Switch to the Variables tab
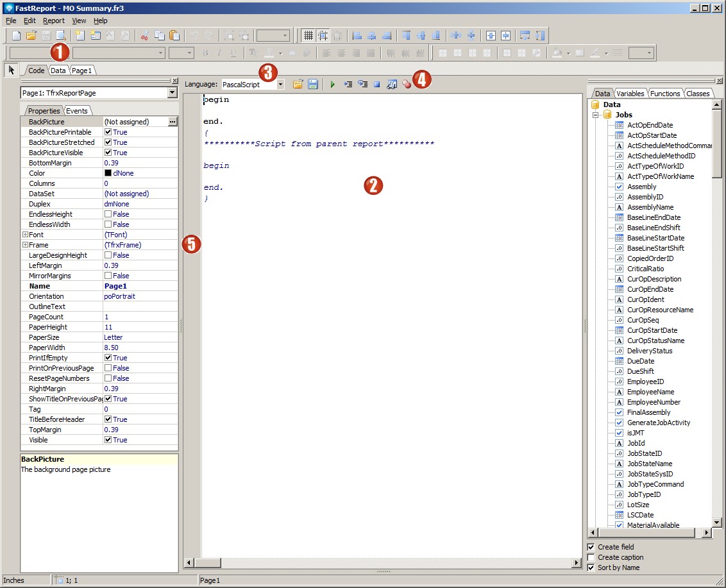The image size is (726, 588). tap(630, 94)
